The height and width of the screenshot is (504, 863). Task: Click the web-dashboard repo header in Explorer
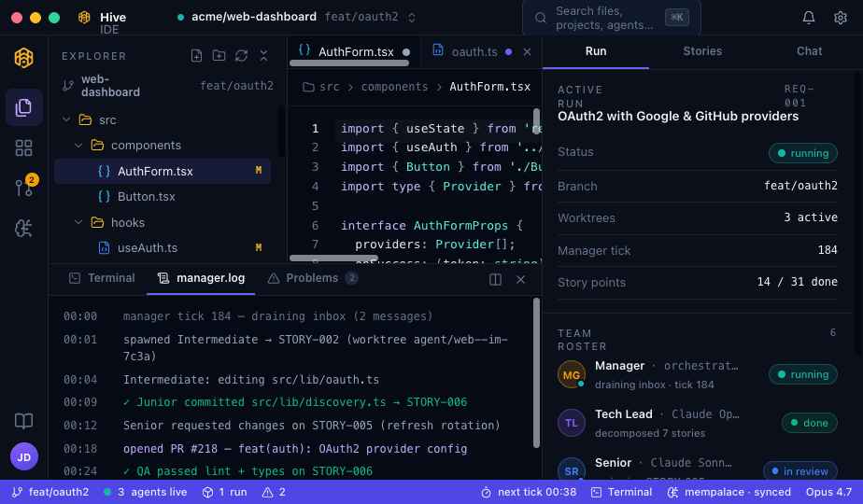click(168, 86)
